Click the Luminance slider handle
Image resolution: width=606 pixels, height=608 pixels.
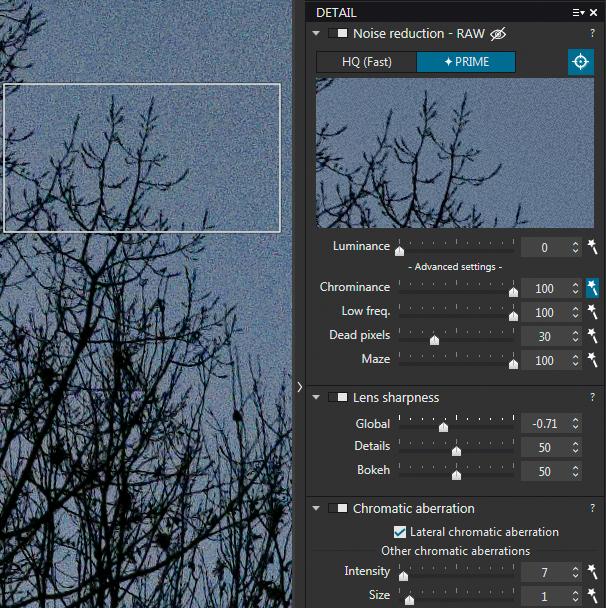click(399, 251)
